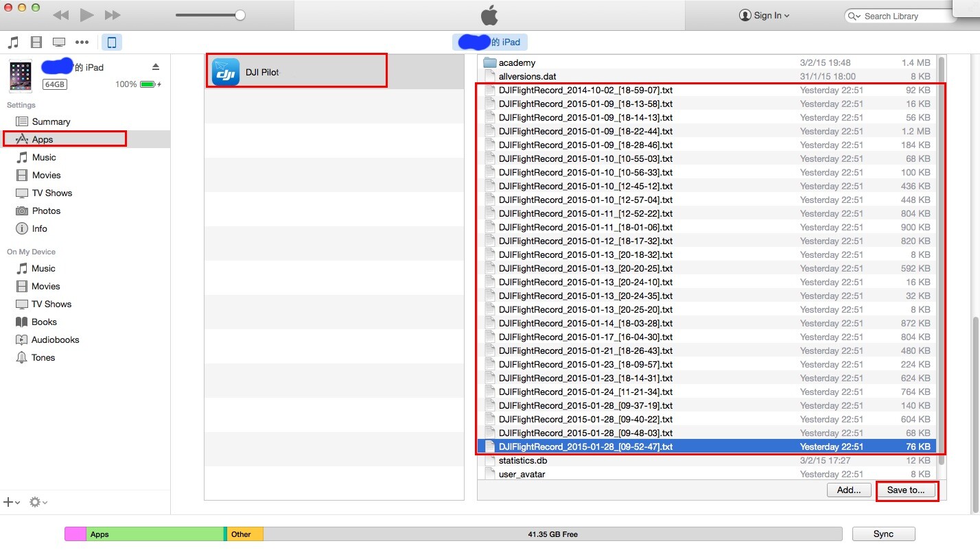980x550 pixels.
Task: Select DJIFlightRecord_2015-01-17_[16-04-30].txt
Action: (x=707, y=337)
